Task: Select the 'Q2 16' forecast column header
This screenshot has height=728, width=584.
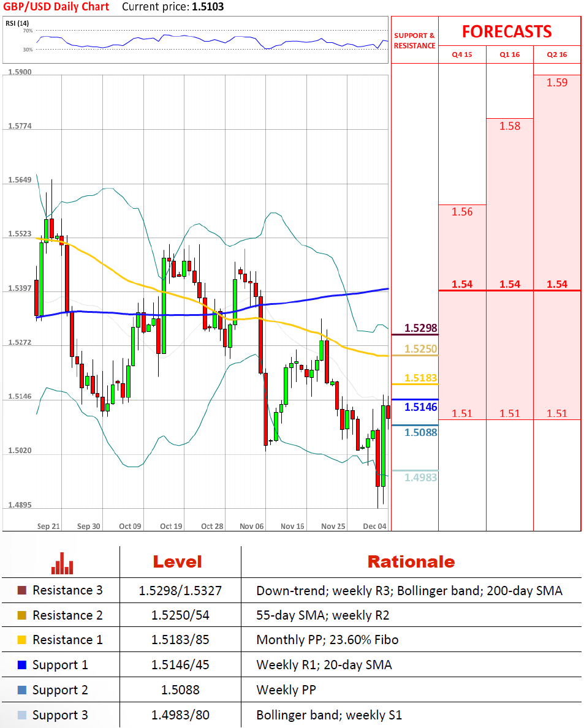Action: 557,54
